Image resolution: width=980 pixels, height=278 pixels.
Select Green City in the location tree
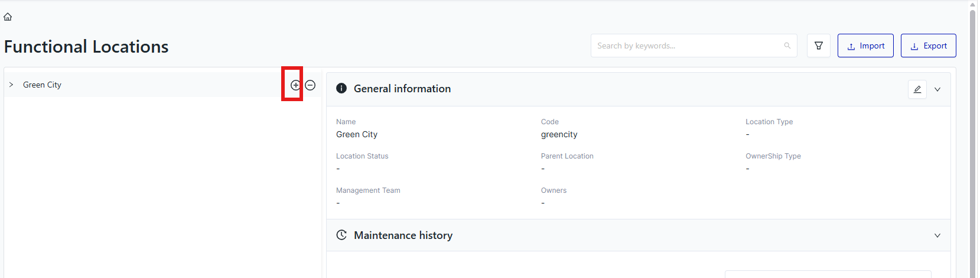(42, 85)
